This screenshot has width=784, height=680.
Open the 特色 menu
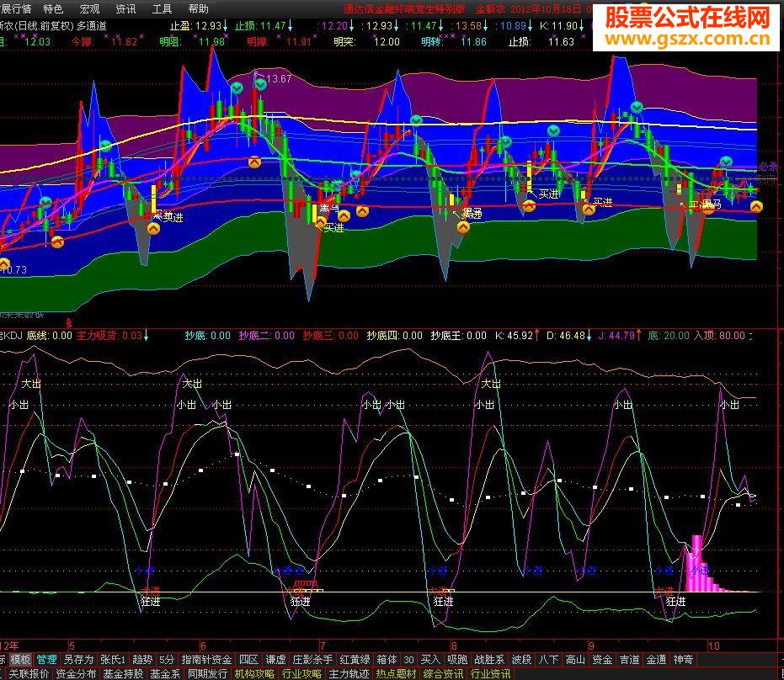click(x=53, y=9)
